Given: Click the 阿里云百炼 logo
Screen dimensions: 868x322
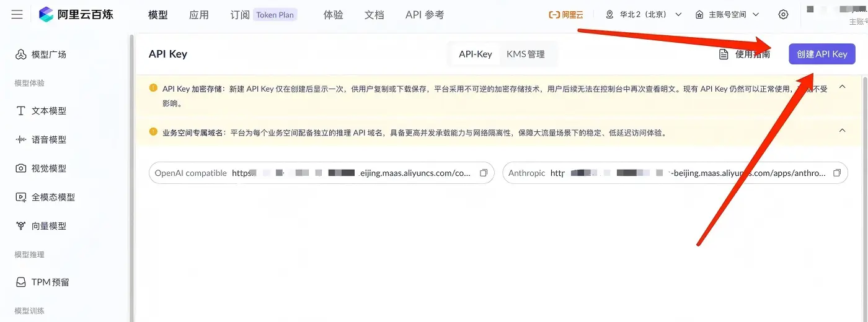Looking at the screenshot, I should click(76, 14).
